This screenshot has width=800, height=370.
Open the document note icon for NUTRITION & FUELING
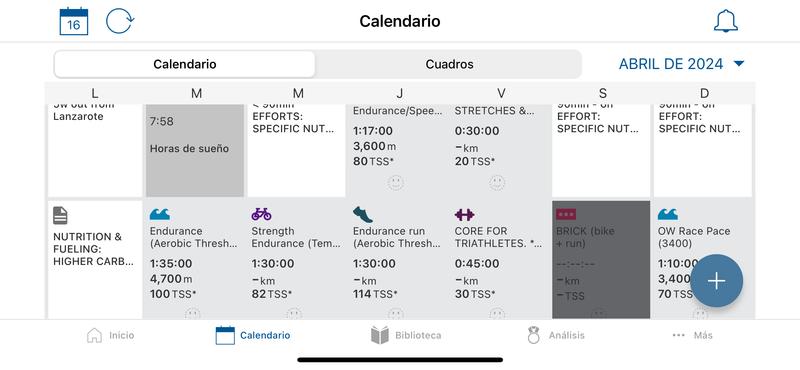click(60, 215)
